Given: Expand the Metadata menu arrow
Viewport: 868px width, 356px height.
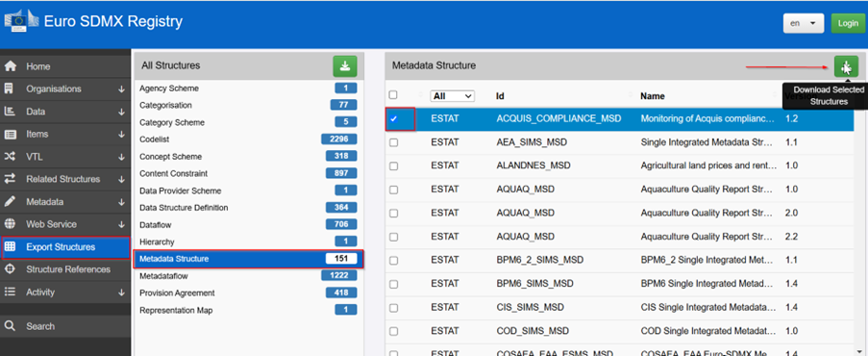Looking at the screenshot, I should click(121, 202).
